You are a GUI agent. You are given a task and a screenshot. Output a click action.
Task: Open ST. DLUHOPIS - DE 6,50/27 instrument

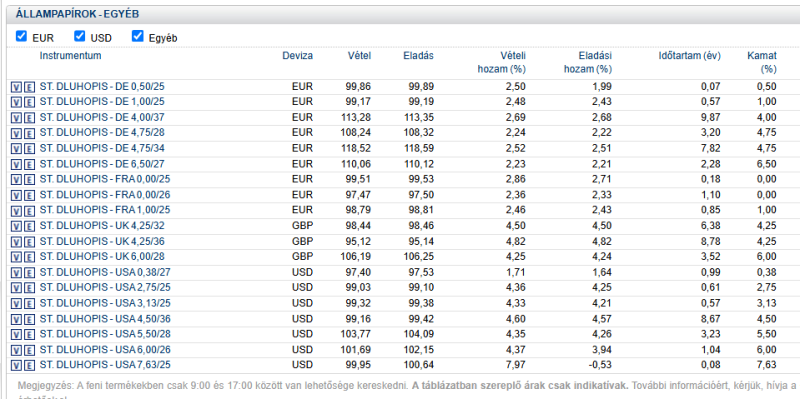click(x=102, y=164)
